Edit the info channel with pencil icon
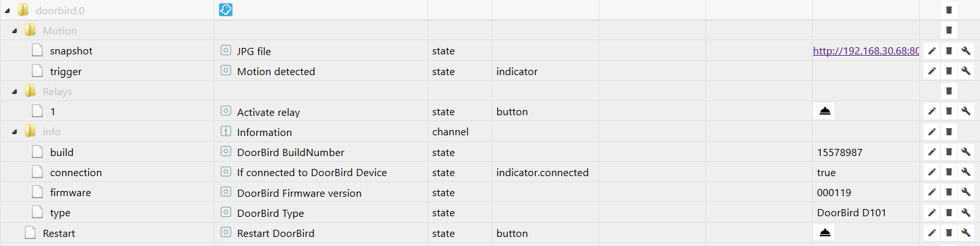980x246 pixels. click(932, 132)
